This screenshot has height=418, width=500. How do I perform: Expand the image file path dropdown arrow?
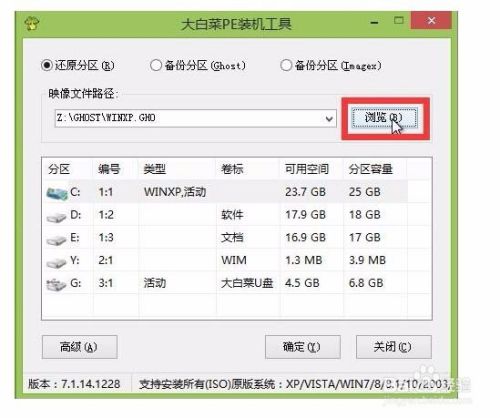329,119
